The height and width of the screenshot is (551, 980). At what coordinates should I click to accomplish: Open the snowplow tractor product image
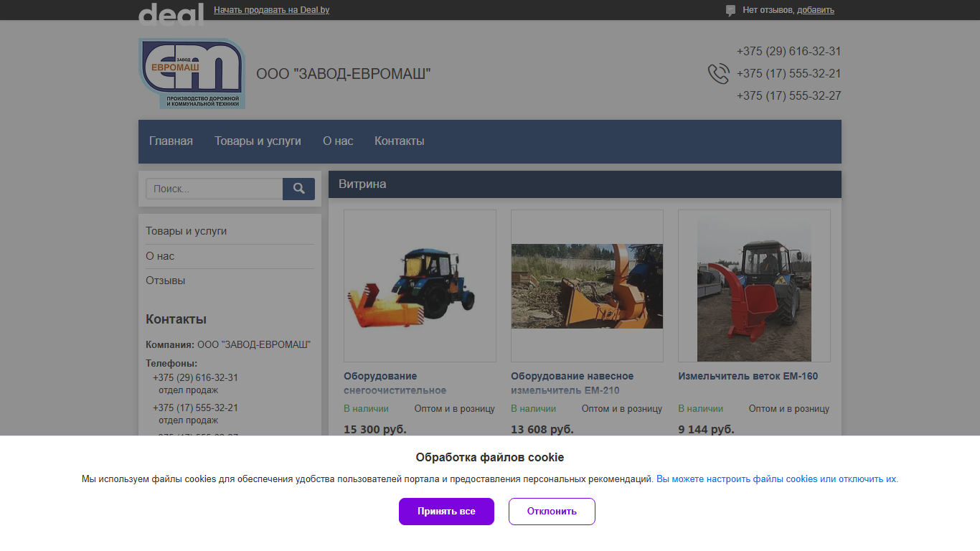[x=420, y=286]
